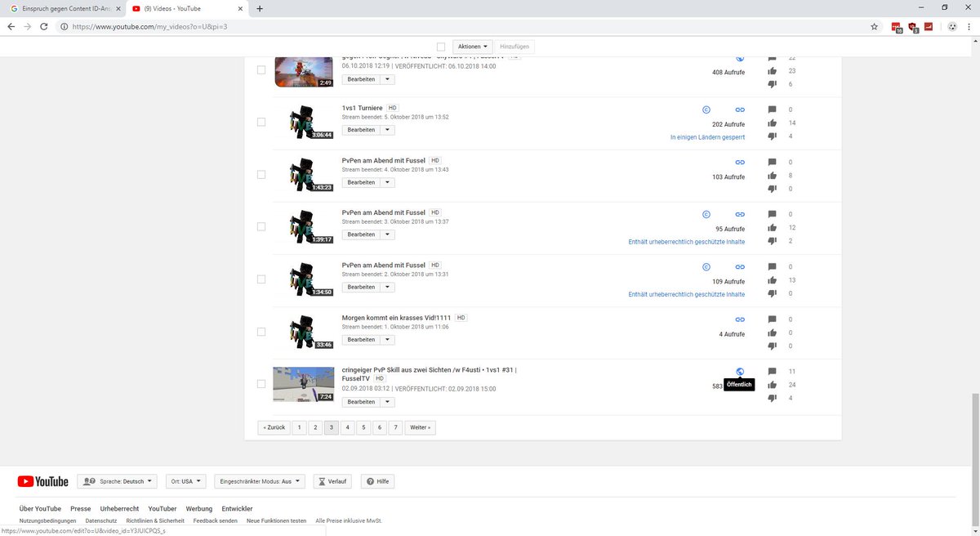Click the YouTube logo in the footer
Image resolution: width=980 pixels, height=536 pixels.
(44, 481)
